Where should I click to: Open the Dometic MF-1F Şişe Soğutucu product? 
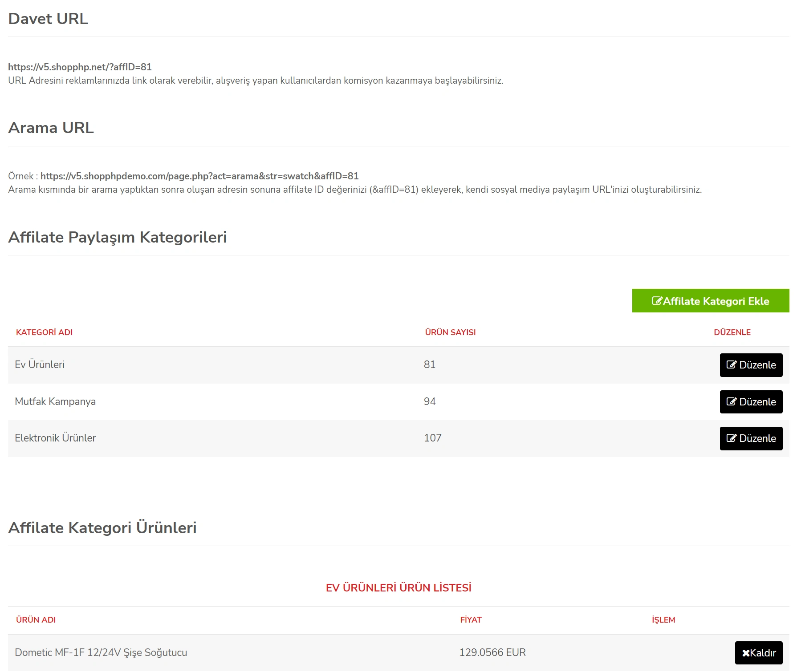pyautogui.click(x=101, y=652)
